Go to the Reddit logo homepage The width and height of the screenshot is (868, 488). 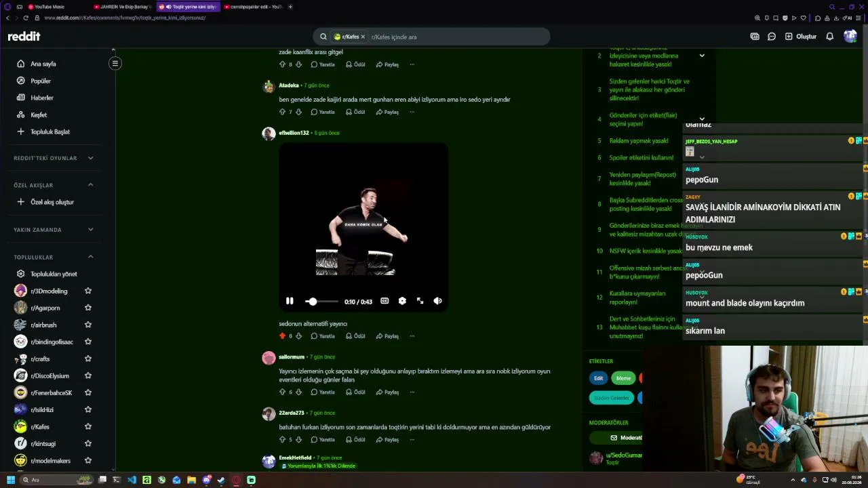coord(24,37)
